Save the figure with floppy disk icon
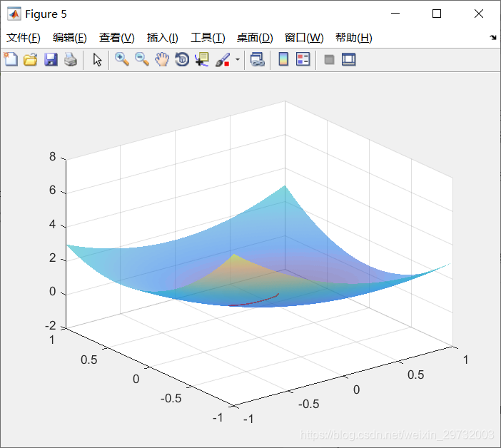The height and width of the screenshot is (448, 501). click(51, 59)
